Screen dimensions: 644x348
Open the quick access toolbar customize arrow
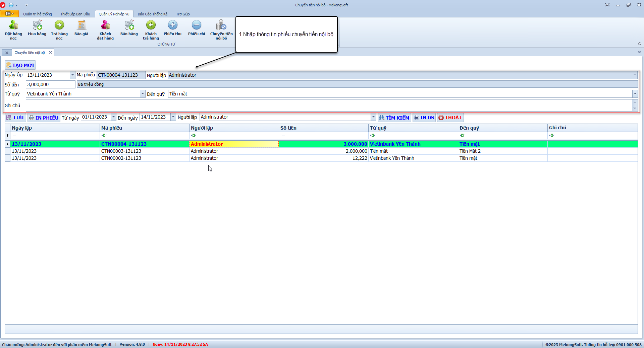click(x=26, y=5)
